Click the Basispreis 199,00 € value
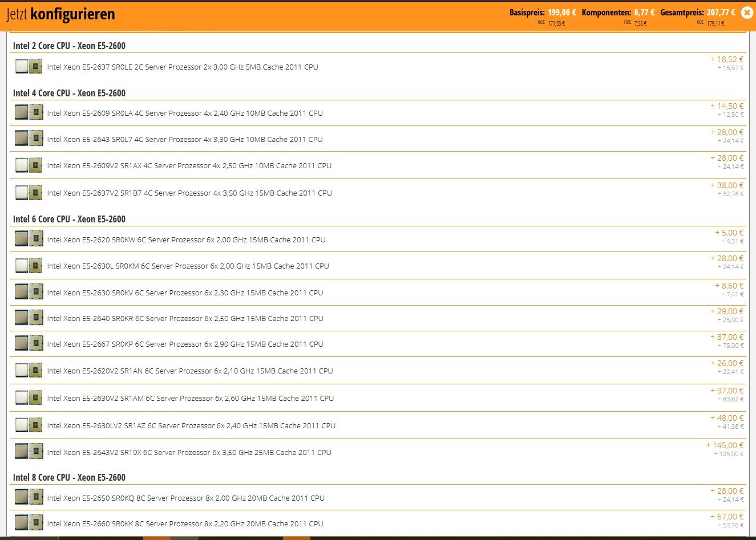 tap(562, 13)
